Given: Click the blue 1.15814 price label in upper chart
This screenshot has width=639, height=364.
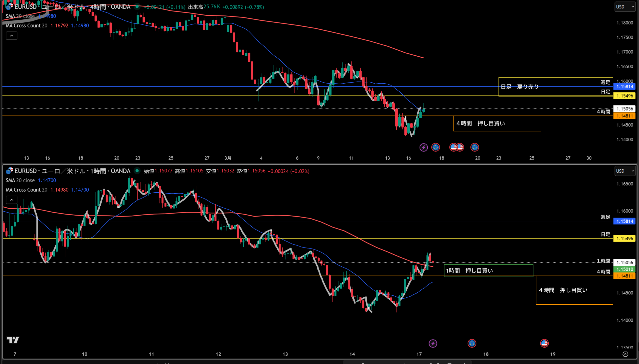Looking at the screenshot, I should [624, 87].
